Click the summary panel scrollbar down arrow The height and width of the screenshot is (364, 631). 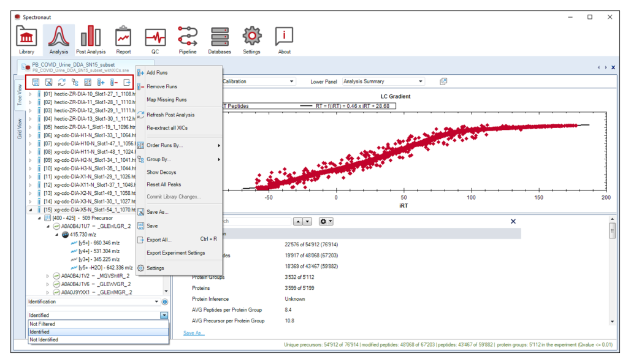pyautogui.click(x=613, y=321)
